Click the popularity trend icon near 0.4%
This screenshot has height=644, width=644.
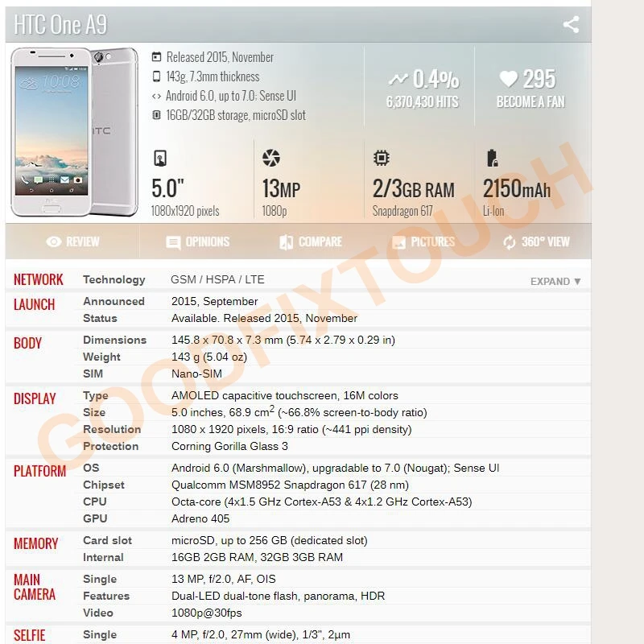(398, 79)
